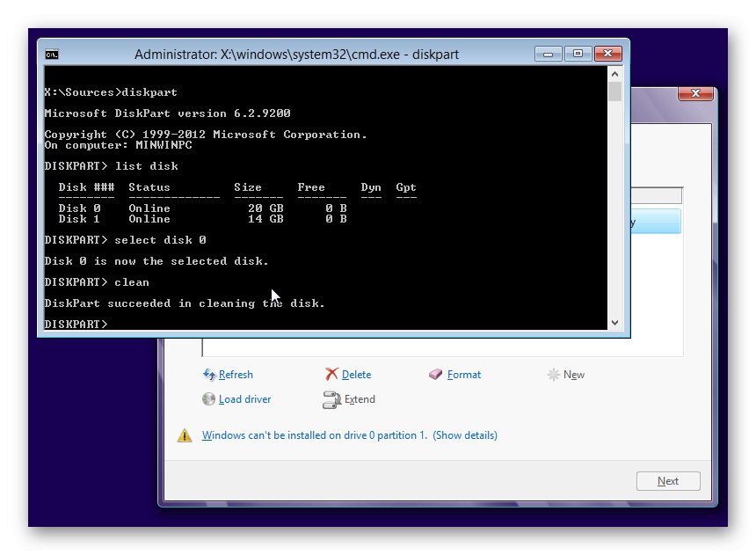The image size is (756, 555).
Task: Click the 'Disk 0' row in list
Action: (202, 208)
